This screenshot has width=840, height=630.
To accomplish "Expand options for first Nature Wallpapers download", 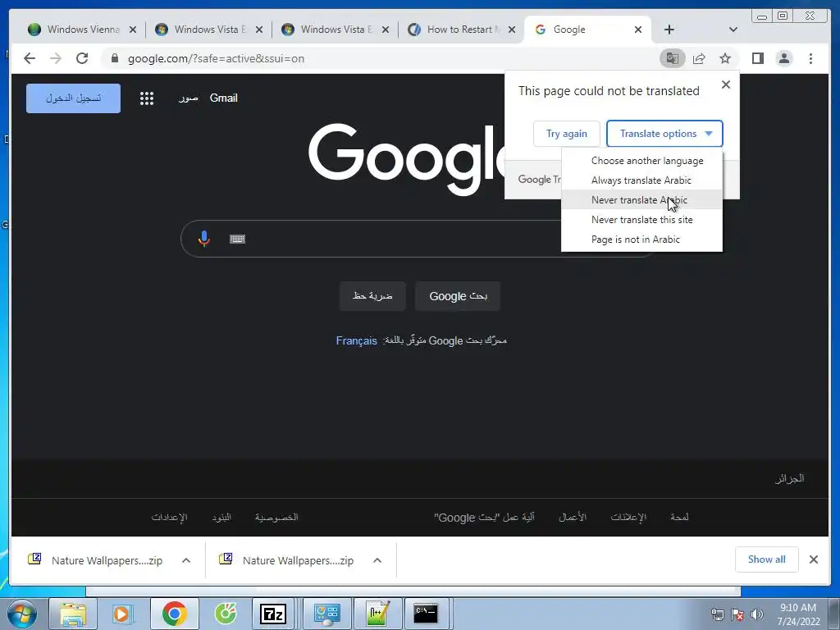I will (186, 560).
